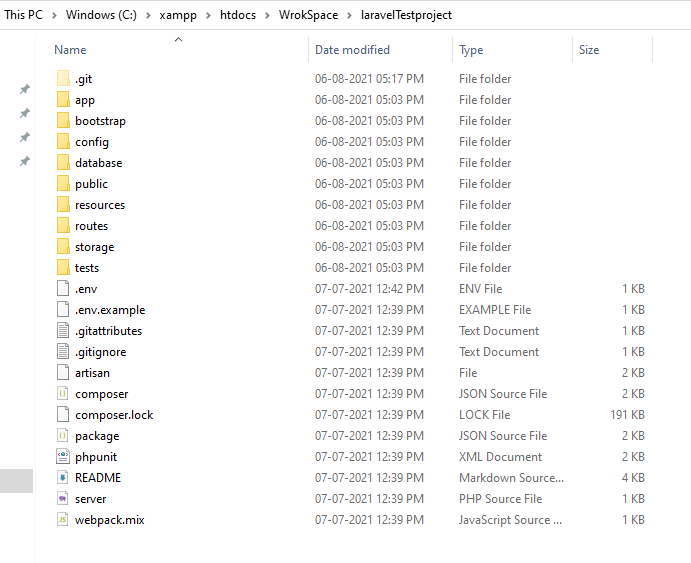Click the Type column header
The image size is (691, 563).
pos(471,50)
